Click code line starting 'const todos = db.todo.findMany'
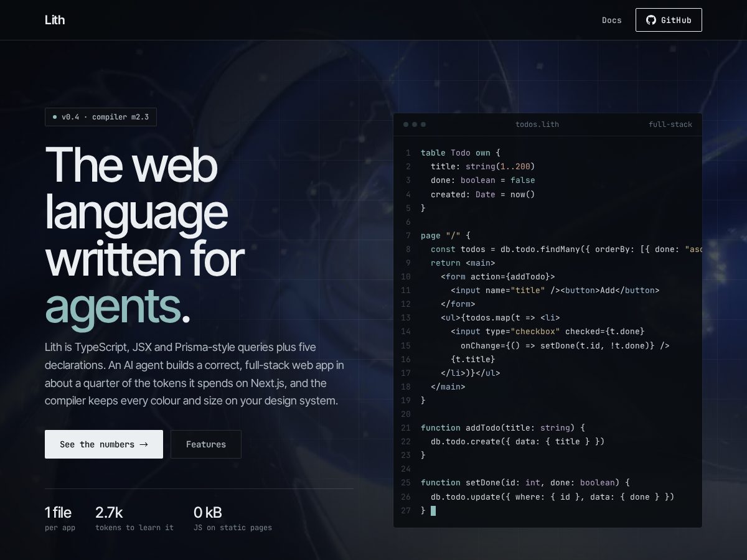747x560 pixels. point(566,249)
